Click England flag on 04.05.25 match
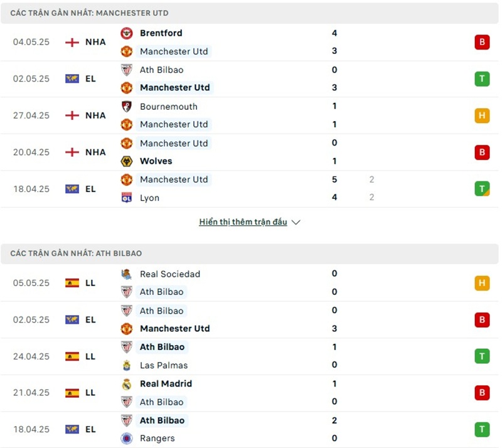Screen dimensions: 502x448 click(x=72, y=42)
